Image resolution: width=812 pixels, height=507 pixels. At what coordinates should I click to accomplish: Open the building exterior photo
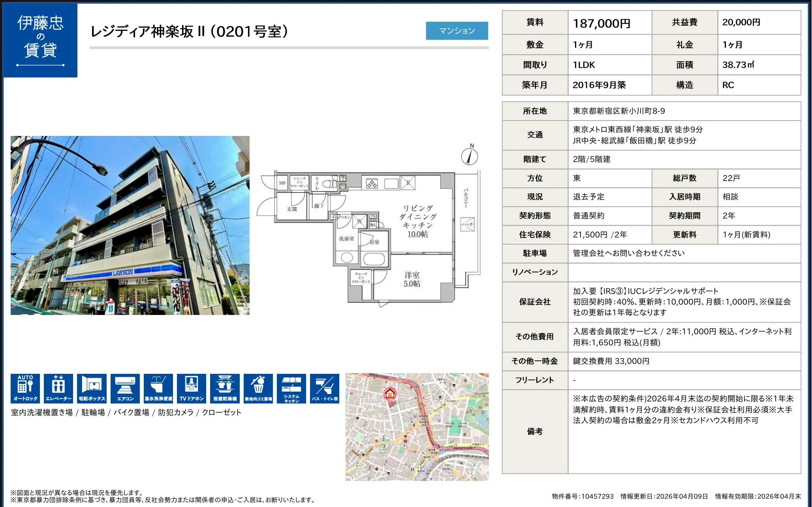(x=130, y=225)
